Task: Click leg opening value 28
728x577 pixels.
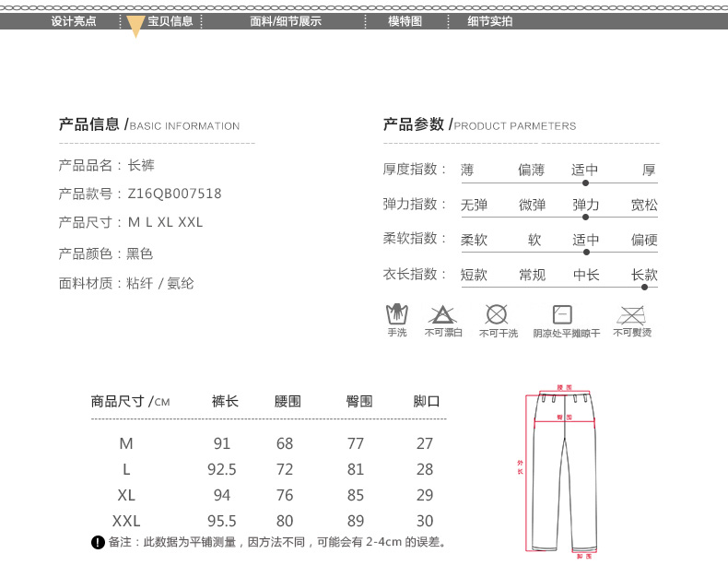Action: click(425, 470)
